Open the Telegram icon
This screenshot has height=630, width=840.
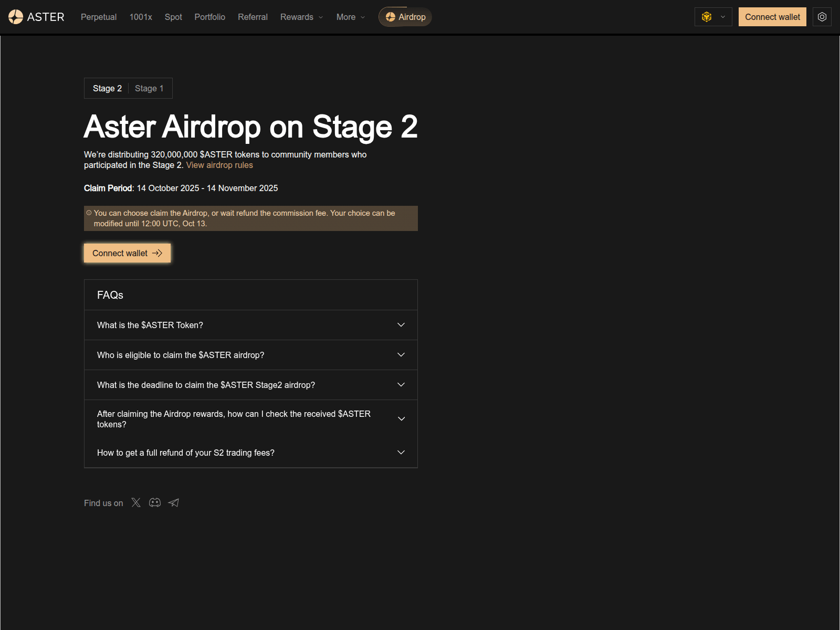[x=173, y=502]
